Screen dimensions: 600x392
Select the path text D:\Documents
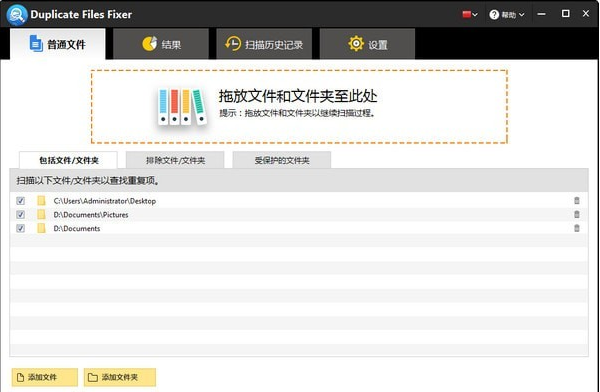pos(77,229)
